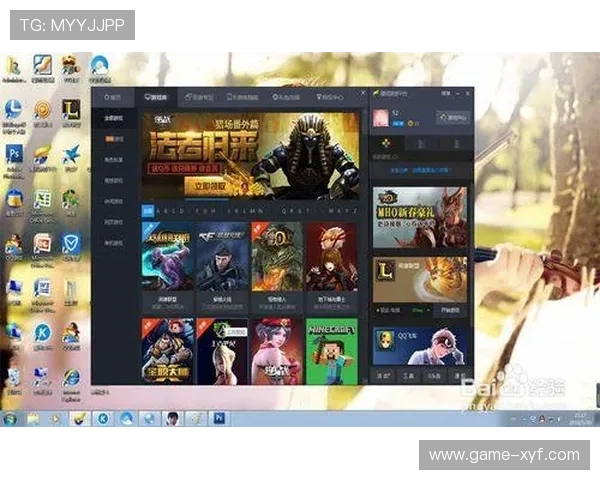Screen dimensions: 600x480
Task: Click the Windows Start orb
Action: (10, 419)
